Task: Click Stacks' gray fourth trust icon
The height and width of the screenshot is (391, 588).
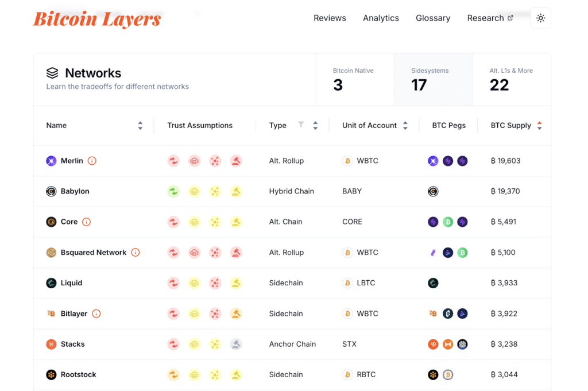Action: (236, 344)
